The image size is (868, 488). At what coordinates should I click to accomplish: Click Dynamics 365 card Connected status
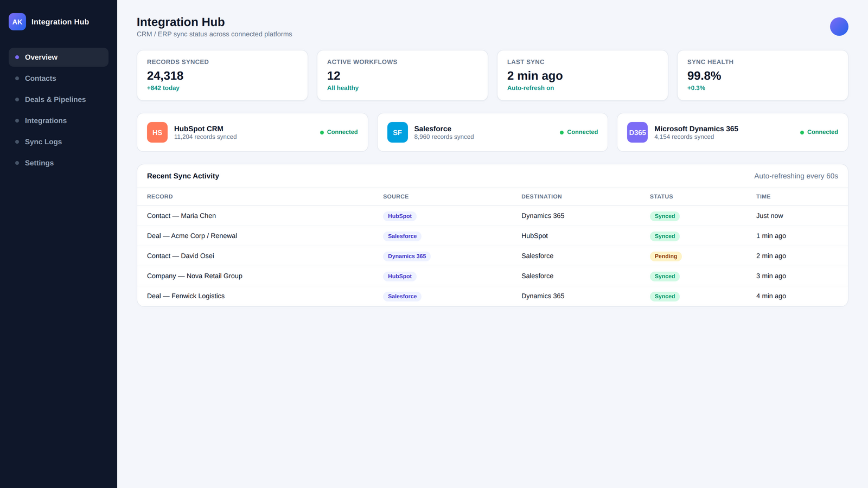(x=819, y=132)
